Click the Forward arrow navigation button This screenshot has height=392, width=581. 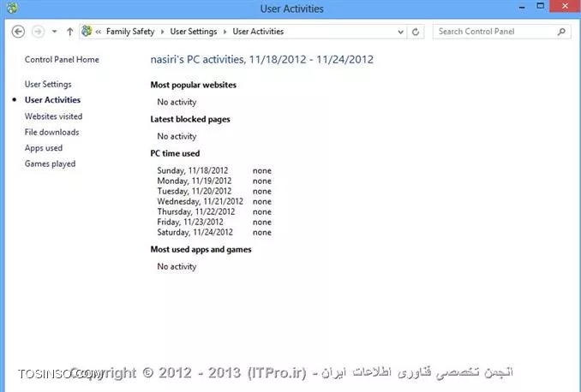(38, 32)
